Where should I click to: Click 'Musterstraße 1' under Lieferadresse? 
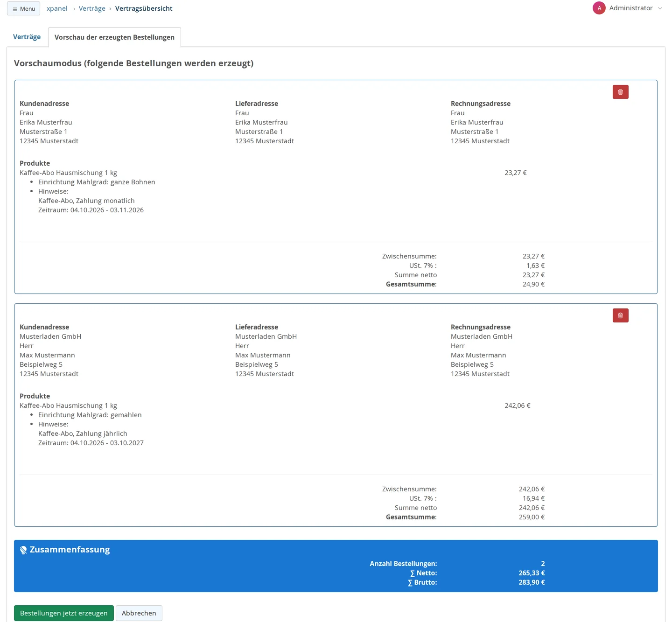259,132
